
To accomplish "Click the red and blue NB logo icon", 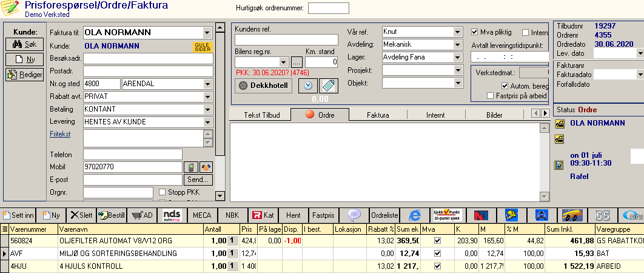I will tap(480, 215).
